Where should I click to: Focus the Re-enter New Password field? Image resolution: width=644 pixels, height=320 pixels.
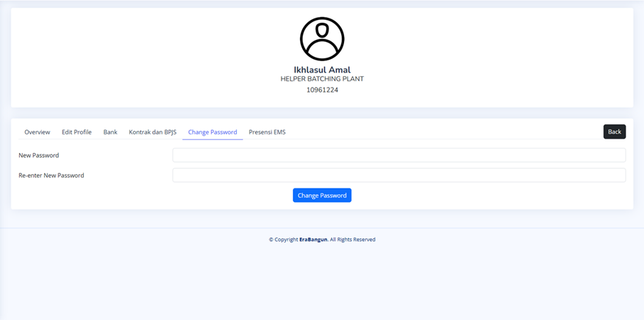tap(399, 175)
